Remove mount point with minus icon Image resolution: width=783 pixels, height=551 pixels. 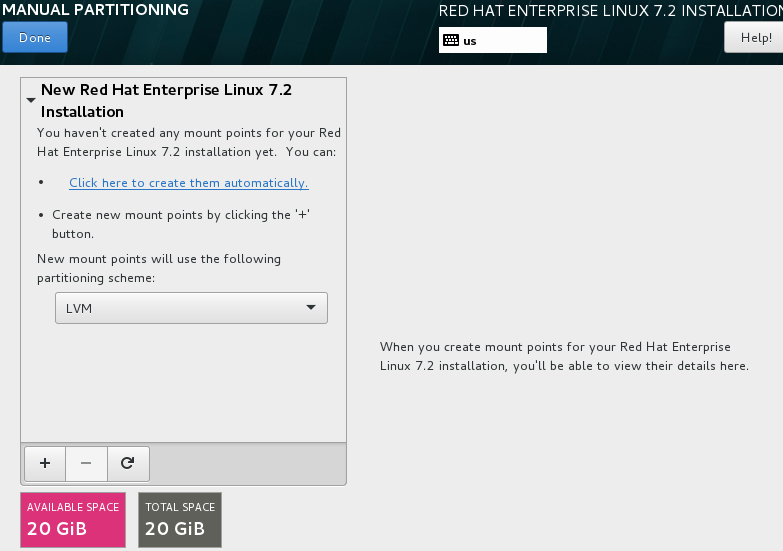(86, 463)
